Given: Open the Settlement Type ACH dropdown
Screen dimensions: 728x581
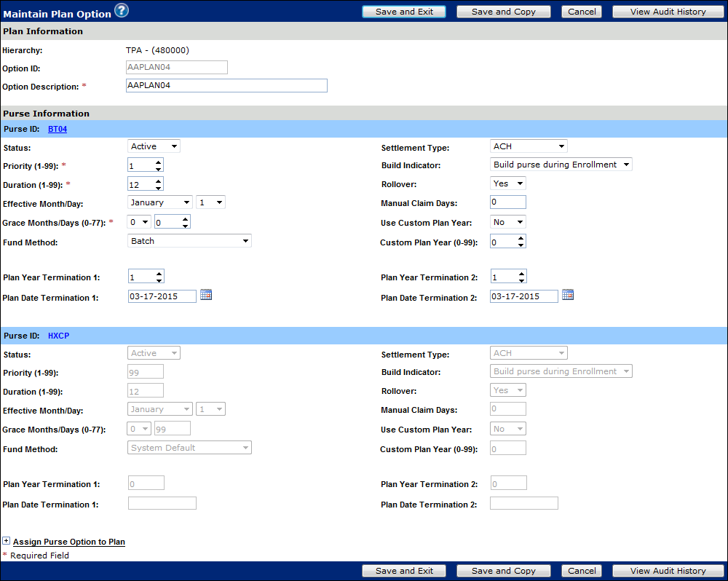Looking at the screenshot, I should pos(529,146).
